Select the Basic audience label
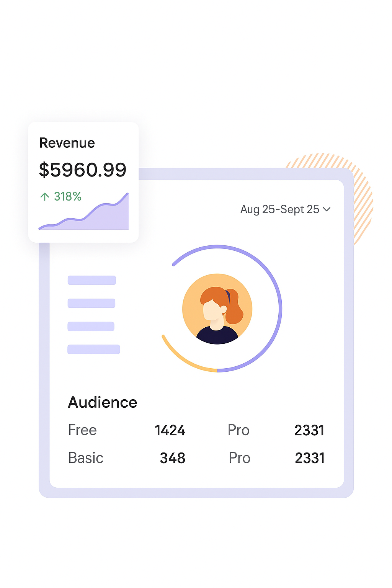The width and height of the screenshot is (392, 588). pos(85,458)
